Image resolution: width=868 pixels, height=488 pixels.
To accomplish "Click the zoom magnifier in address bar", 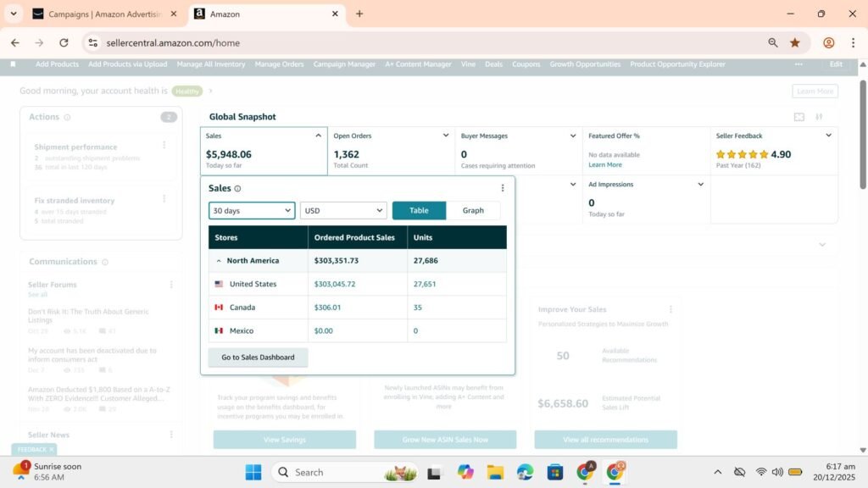I will (x=773, y=42).
